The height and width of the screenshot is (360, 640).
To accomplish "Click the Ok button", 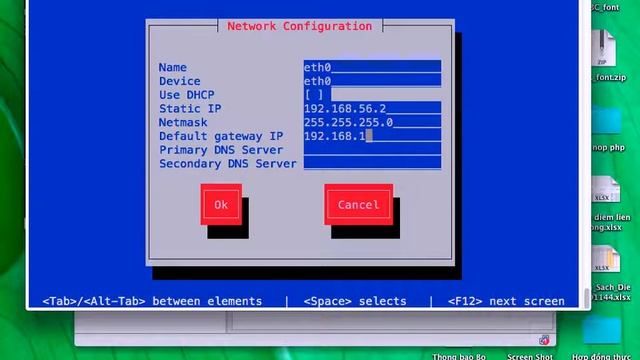I will (x=221, y=204).
